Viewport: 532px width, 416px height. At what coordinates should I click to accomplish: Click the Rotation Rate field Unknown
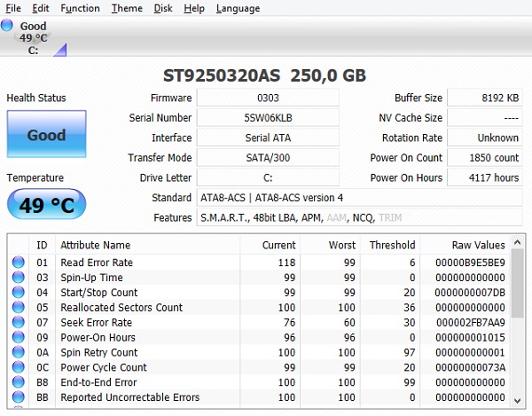(x=485, y=137)
